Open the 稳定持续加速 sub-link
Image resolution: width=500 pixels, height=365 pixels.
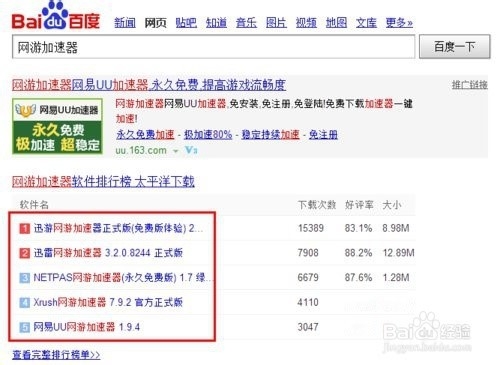point(270,135)
